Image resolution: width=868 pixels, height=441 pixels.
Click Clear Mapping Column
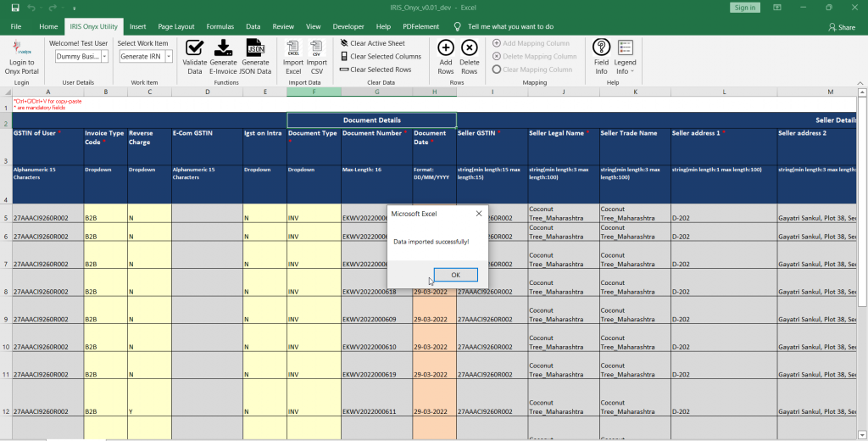532,70
